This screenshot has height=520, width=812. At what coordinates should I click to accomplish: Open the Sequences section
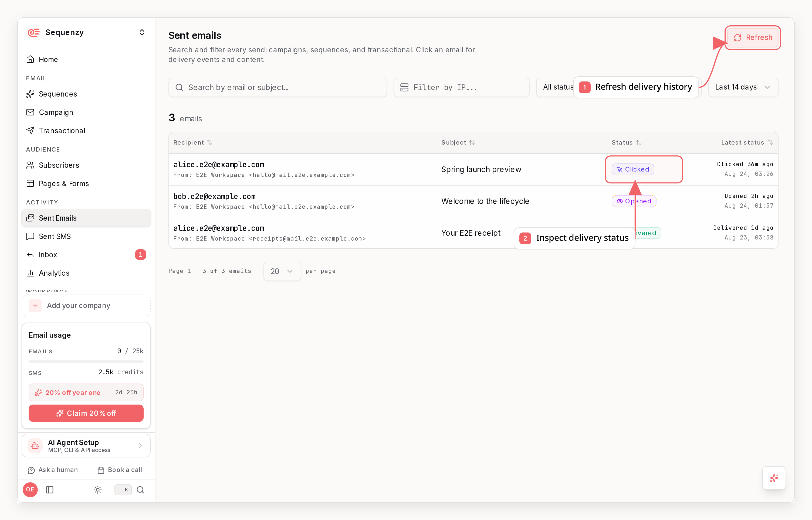(86, 94)
